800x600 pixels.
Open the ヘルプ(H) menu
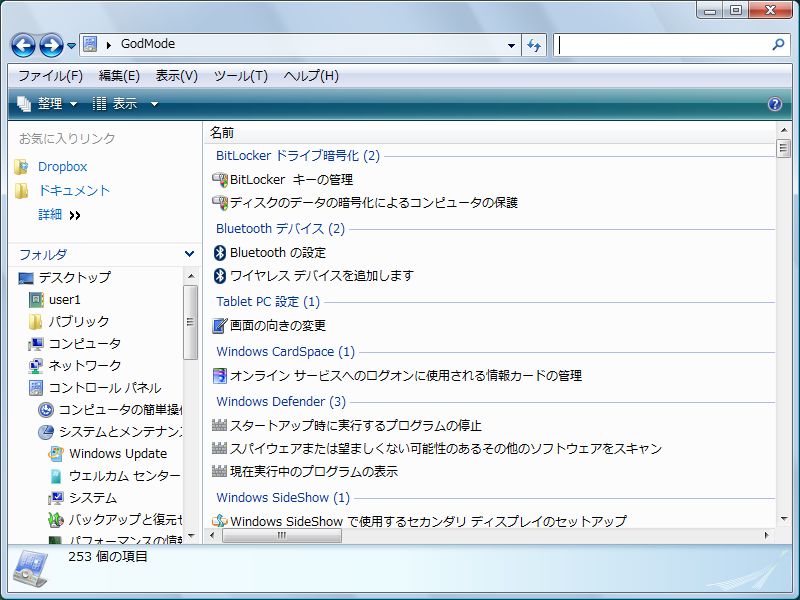coord(311,76)
